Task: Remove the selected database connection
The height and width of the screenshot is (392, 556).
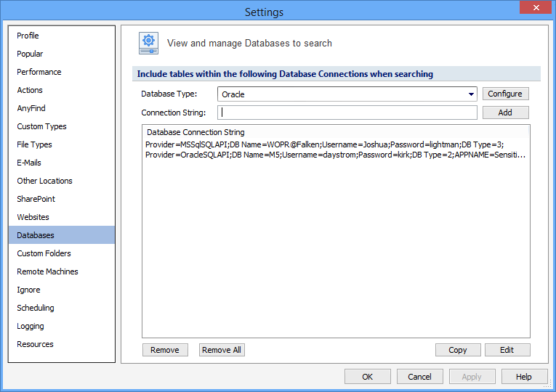Action: tap(164, 350)
